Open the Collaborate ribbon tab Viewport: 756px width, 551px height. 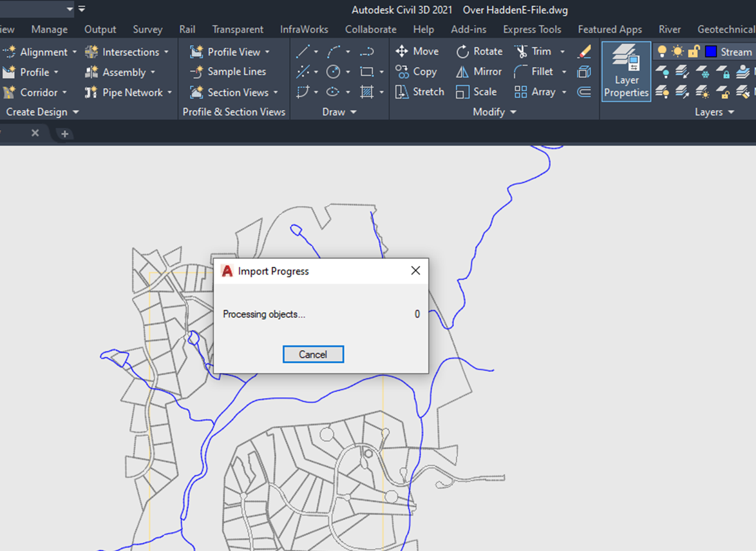tap(370, 29)
